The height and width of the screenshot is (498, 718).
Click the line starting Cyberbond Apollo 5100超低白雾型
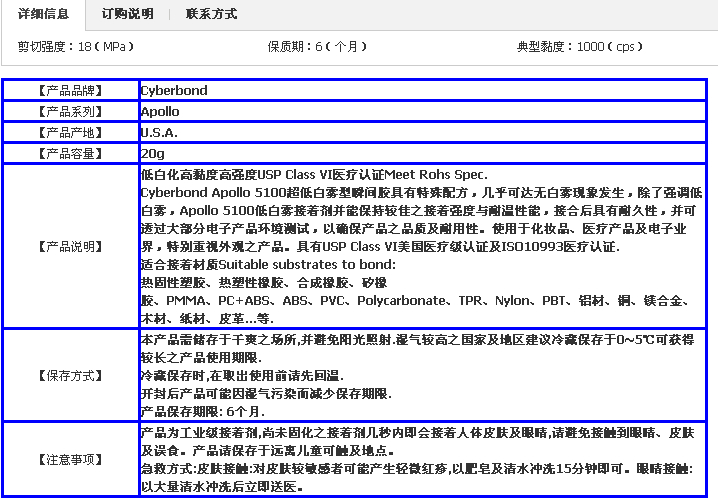click(421, 193)
